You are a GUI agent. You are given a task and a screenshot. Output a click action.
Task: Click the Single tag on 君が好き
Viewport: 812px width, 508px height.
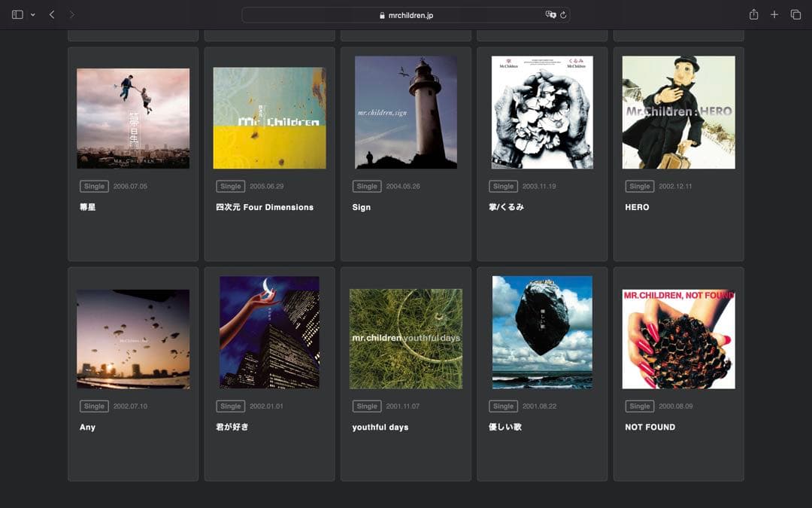231,406
